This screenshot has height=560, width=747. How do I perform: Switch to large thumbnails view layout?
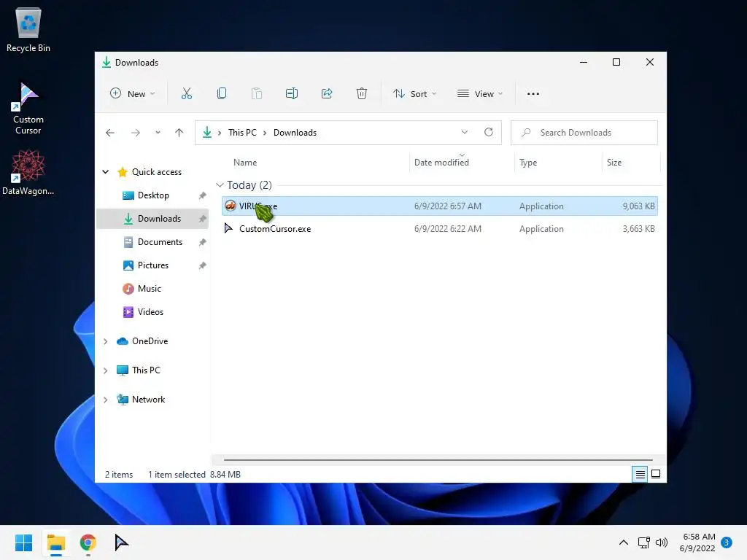pyautogui.click(x=656, y=474)
